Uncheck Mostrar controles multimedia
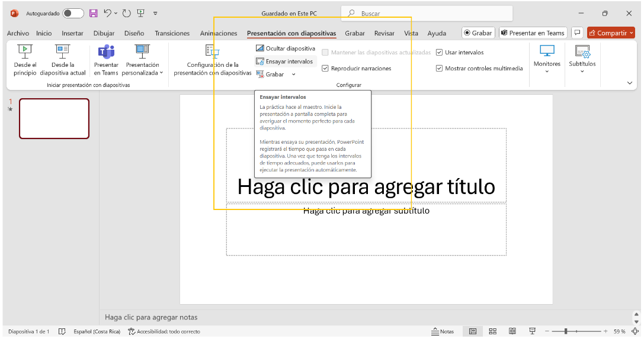 (439, 69)
